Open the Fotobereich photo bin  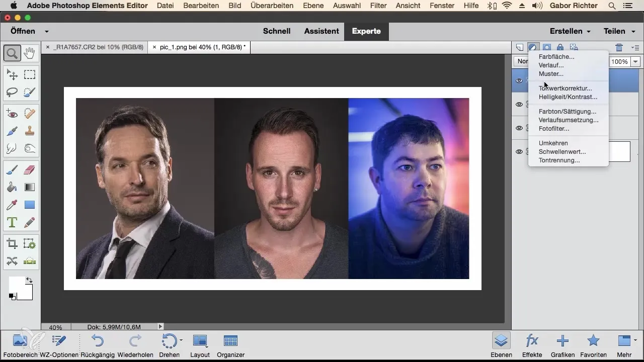[x=20, y=345]
